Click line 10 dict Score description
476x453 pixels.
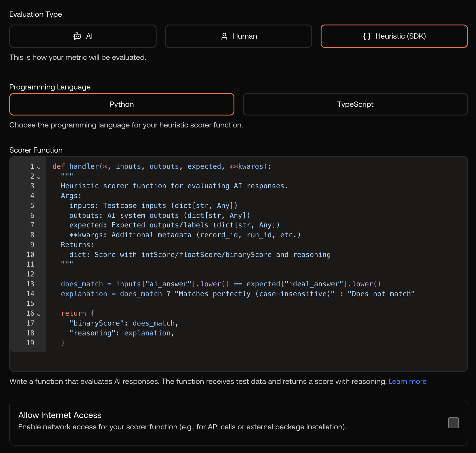point(200,255)
